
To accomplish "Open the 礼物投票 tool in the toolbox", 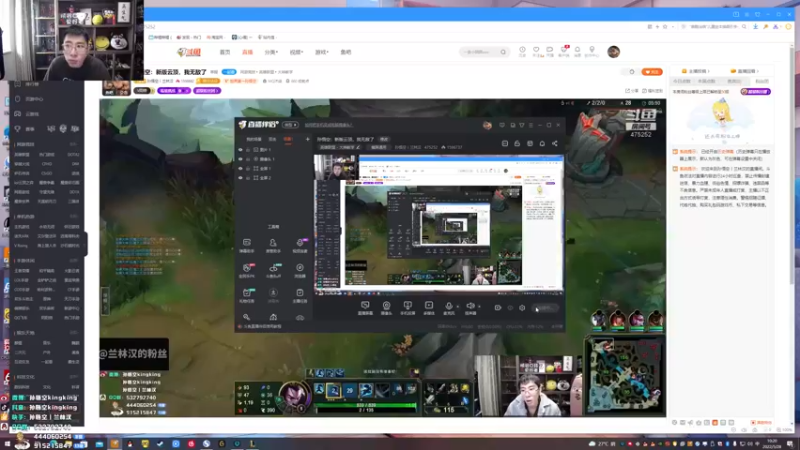I will tap(246, 295).
